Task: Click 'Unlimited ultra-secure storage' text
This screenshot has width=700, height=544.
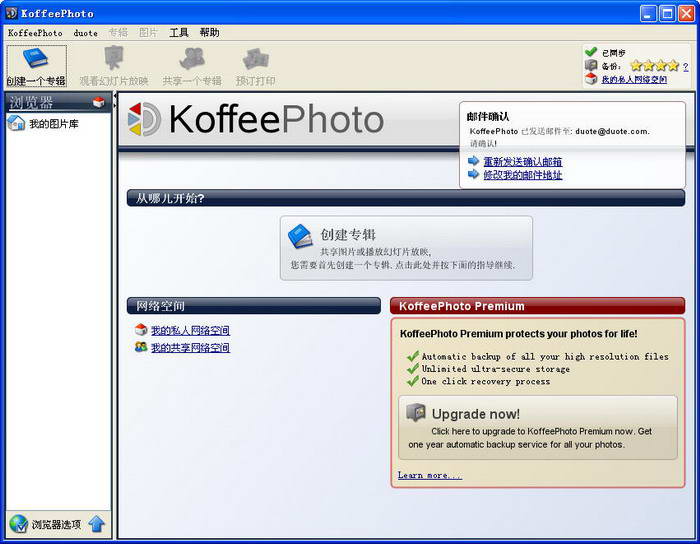Action: point(496,369)
